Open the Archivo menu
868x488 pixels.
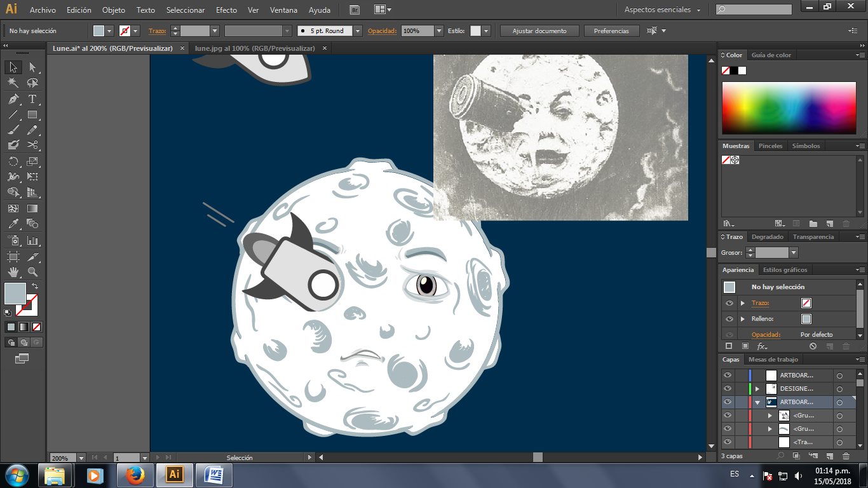tap(43, 10)
